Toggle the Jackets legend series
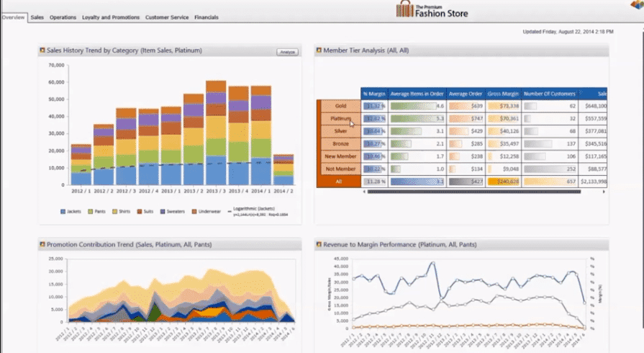 [x=69, y=213]
